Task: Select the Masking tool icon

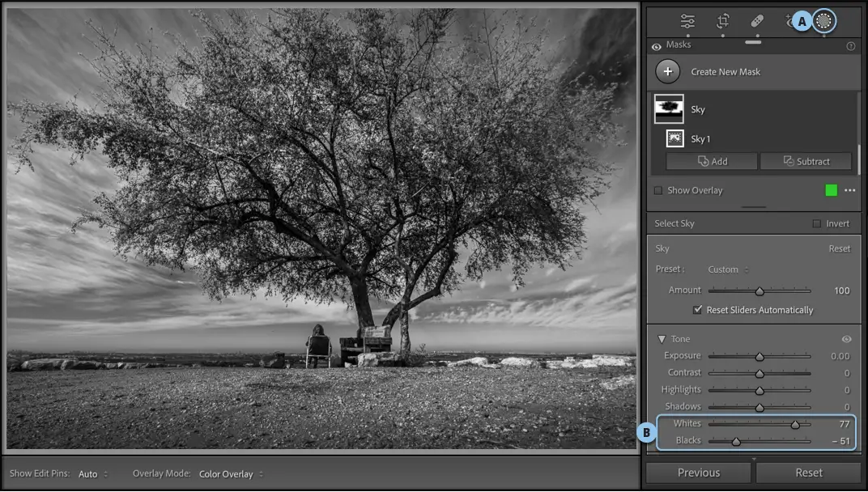Action: pyautogui.click(x=824, y=21)
